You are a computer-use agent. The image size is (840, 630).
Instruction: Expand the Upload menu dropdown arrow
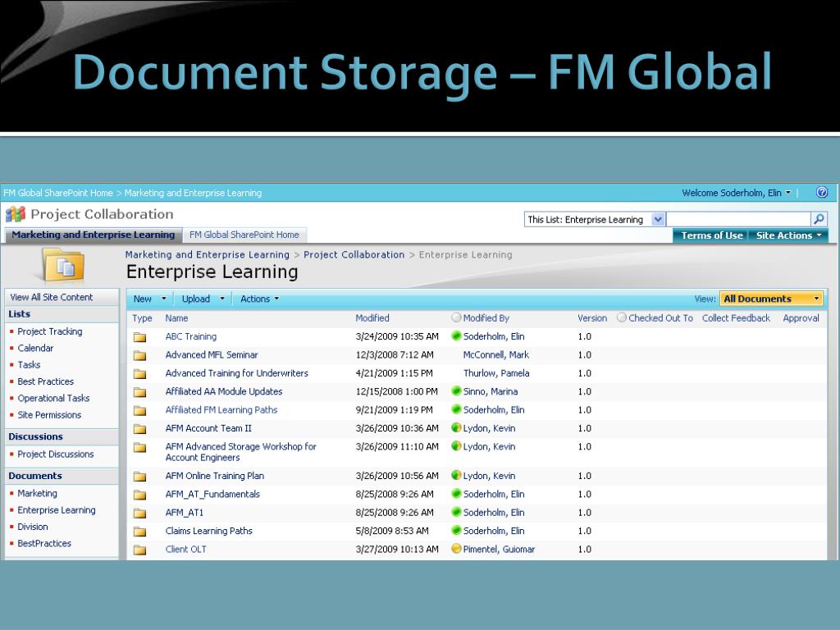222,299
